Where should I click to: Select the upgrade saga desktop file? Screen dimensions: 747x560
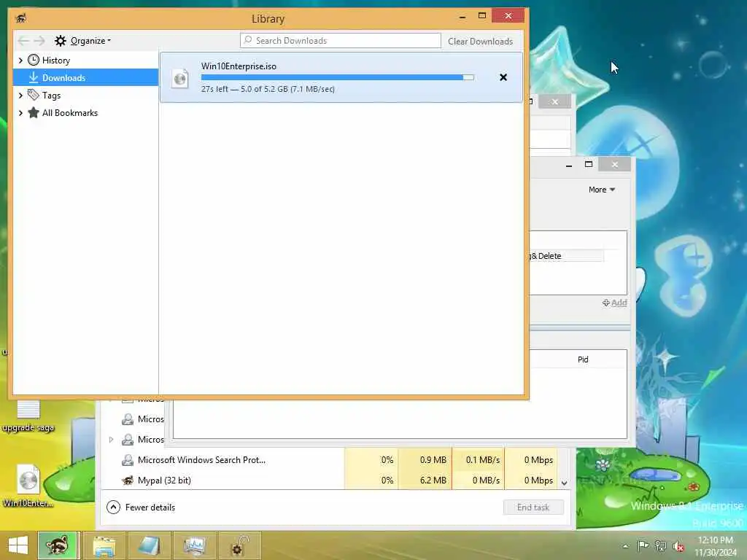point(28,416)
